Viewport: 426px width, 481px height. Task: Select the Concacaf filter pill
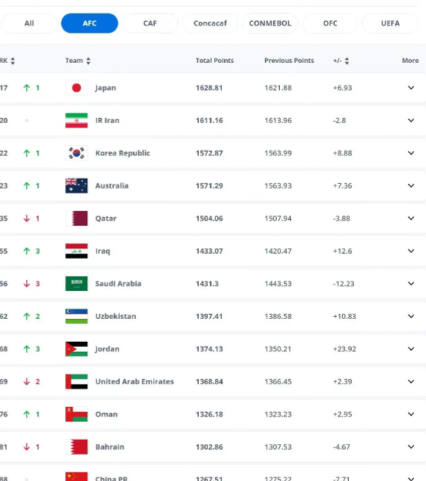210,23
